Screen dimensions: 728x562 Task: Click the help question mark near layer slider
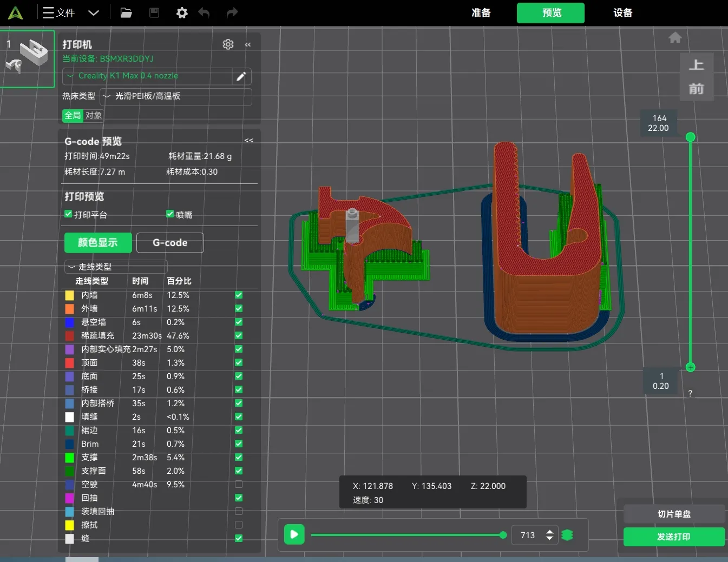pos(690,393)
